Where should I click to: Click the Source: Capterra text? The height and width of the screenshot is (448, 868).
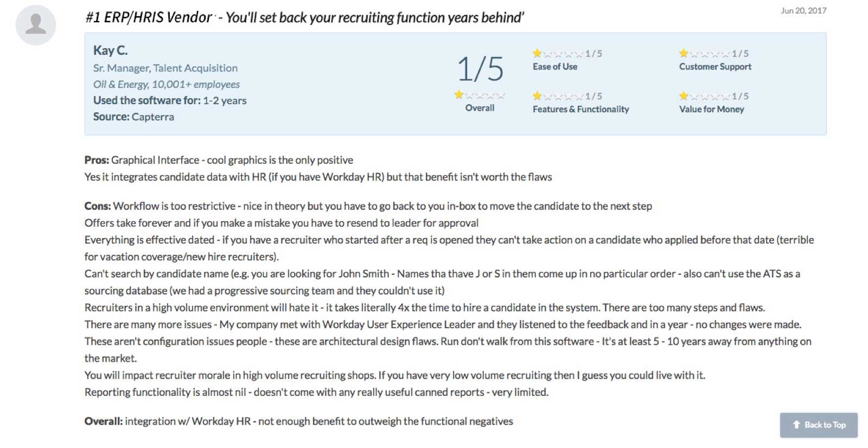tap(133, 117)
